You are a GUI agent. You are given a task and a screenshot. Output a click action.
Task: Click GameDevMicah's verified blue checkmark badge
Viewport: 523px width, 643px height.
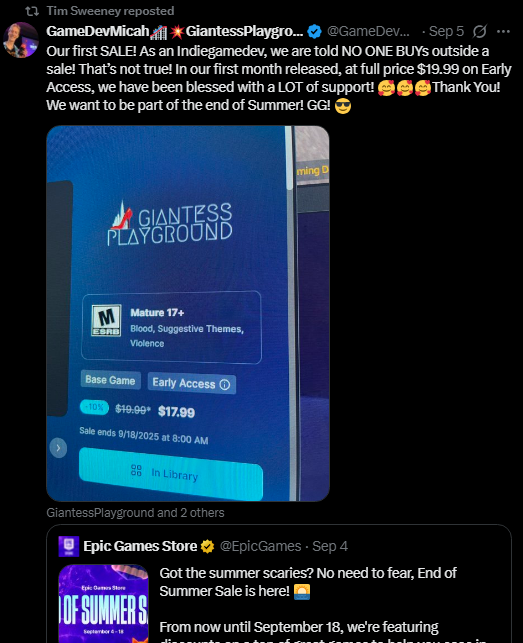click(x=314, y=31)
